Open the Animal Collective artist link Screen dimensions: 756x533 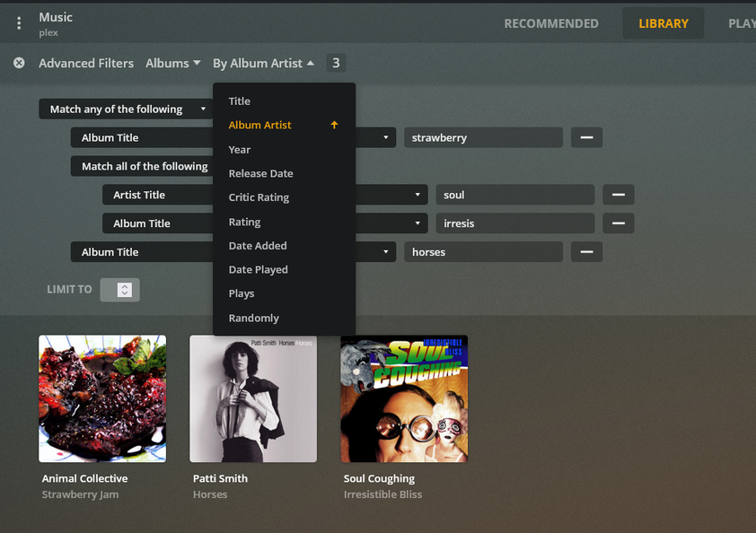click(85, 478)
